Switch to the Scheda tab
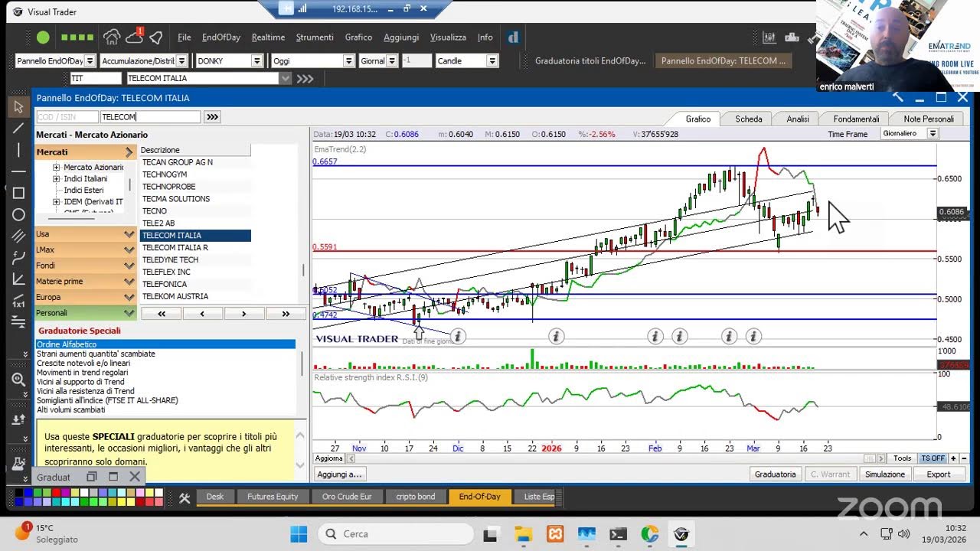980x551 pixels. [748, 119]
